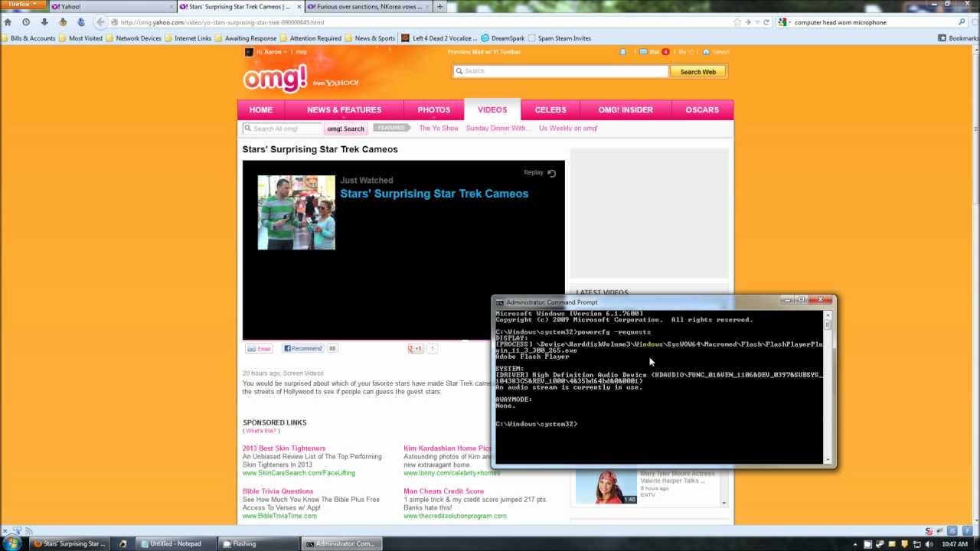Viewport: 980px width, 551px height.
Task: Open the downloads arrow icon
Action: coord(44,22)
